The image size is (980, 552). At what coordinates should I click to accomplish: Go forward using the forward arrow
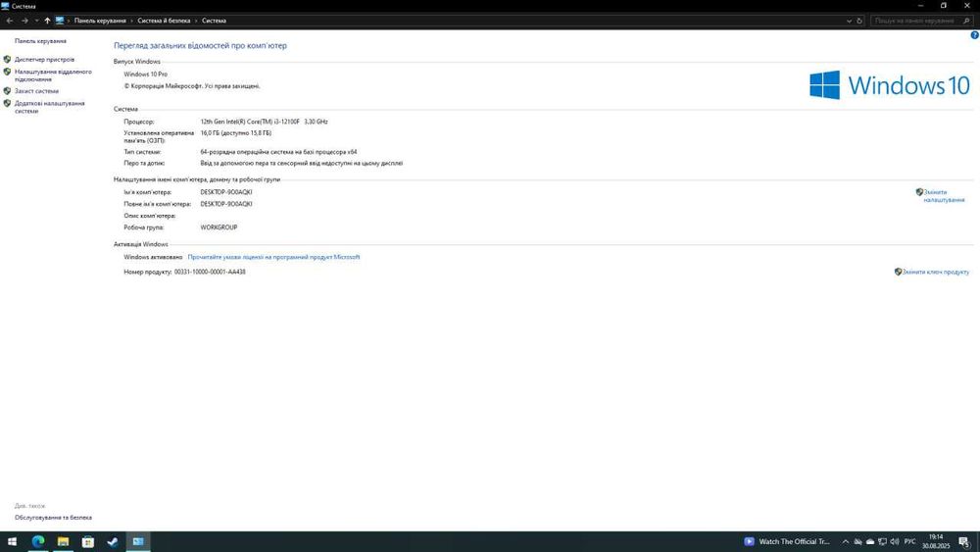tap(24, 21)
